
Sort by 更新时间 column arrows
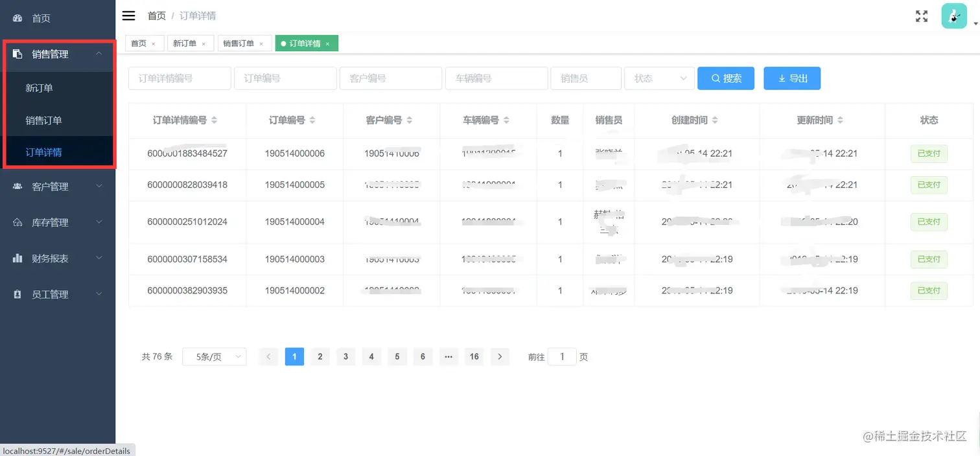[x=840, y=120]
